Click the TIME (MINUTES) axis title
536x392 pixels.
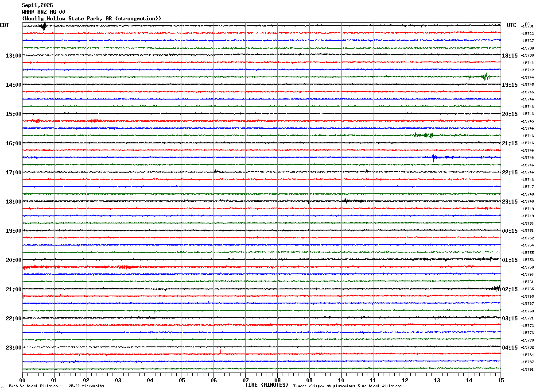tap(267, 385)
